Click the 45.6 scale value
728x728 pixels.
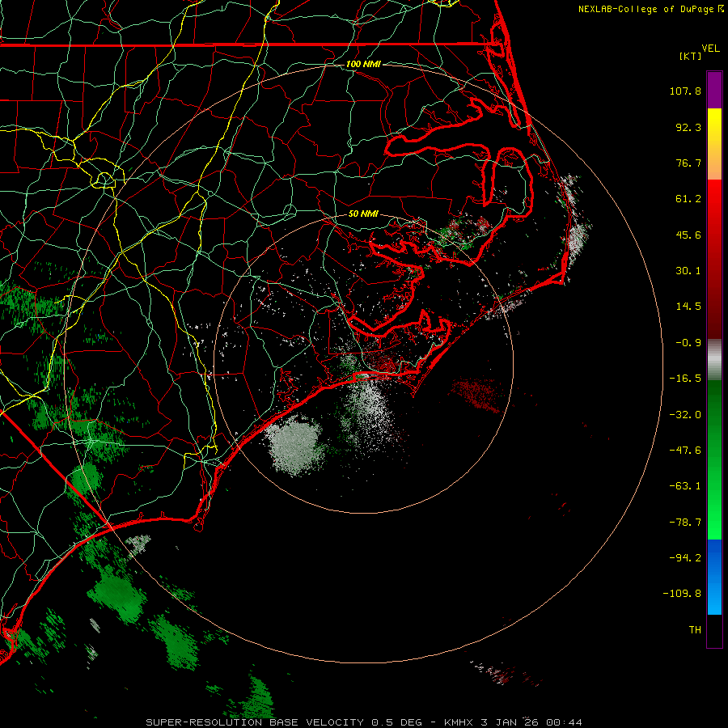(688, 235)
